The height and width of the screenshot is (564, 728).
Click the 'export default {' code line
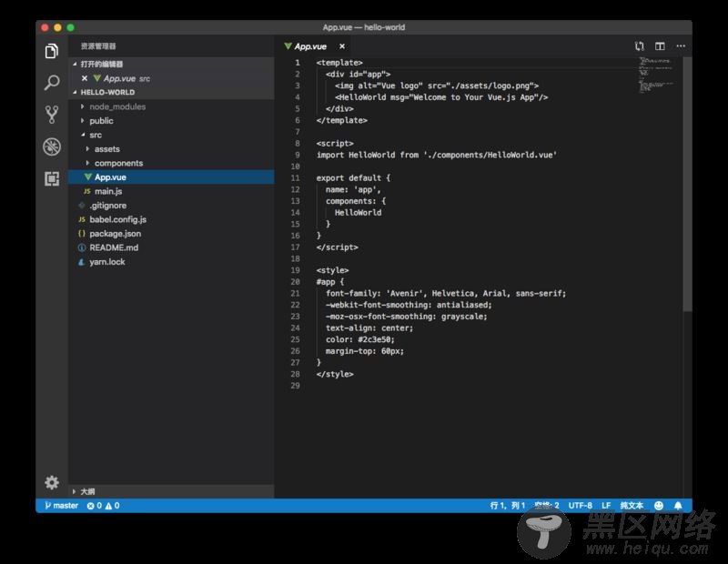click(x=353, y=177)
